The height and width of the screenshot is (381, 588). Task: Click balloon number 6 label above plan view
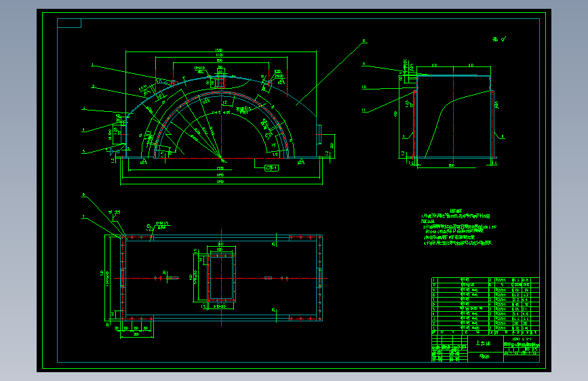[x=83, y=195]
